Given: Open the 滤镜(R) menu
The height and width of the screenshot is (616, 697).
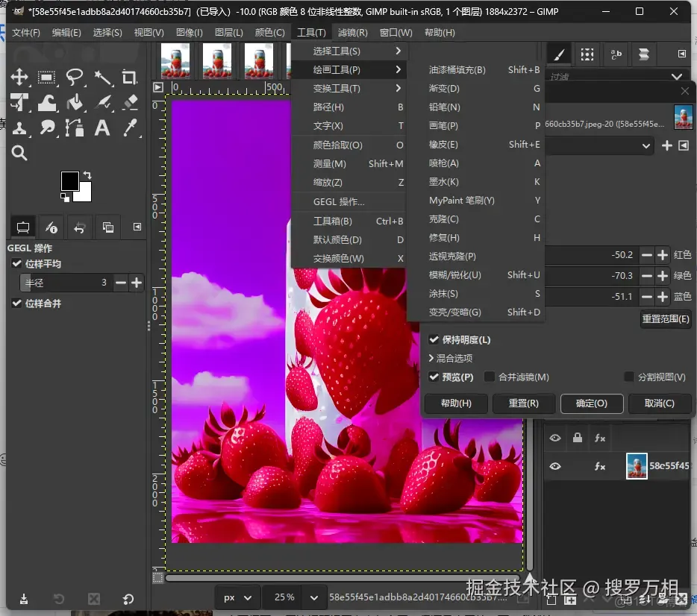Looking at the screenshot, I should 352,32.
